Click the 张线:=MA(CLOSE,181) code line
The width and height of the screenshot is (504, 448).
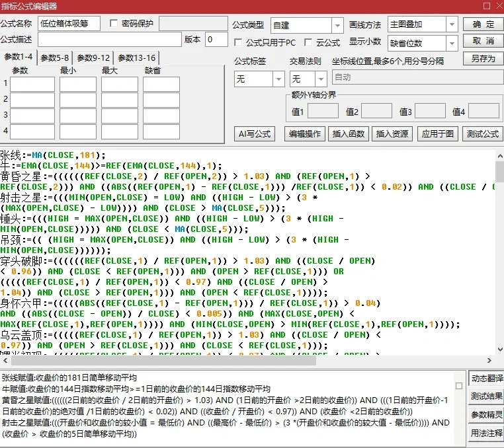(x=53, y=155)
